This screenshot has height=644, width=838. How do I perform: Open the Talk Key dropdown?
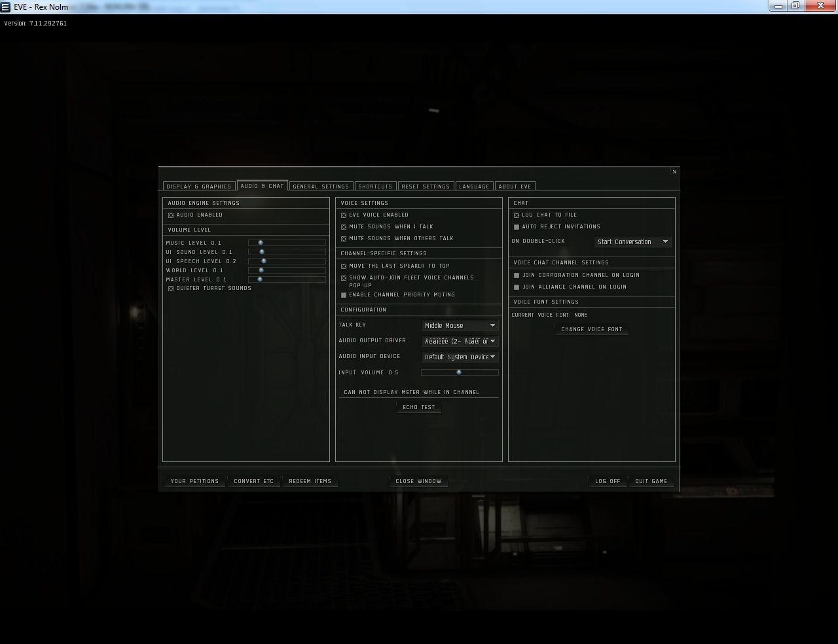pyautogui.click(x=460, y=325)
